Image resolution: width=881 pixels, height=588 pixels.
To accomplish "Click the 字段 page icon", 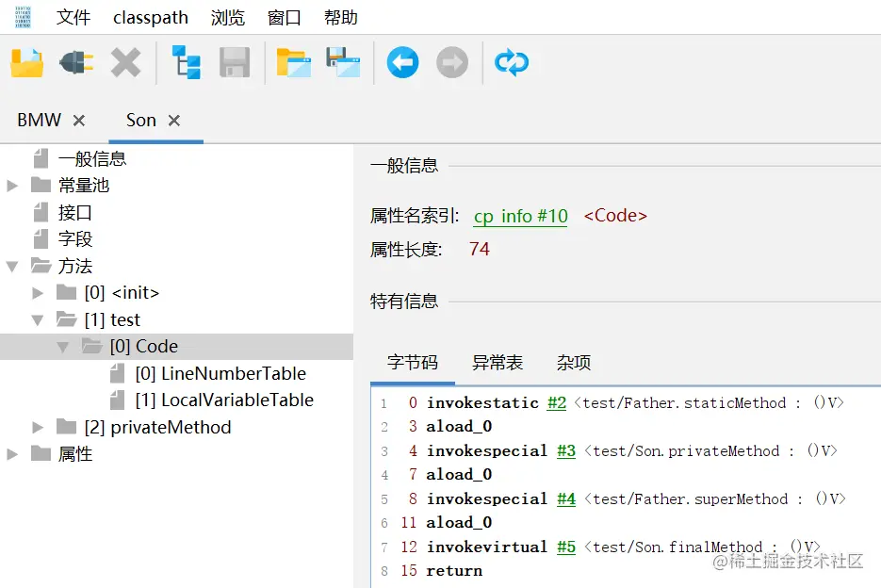I will pos(41,239).
